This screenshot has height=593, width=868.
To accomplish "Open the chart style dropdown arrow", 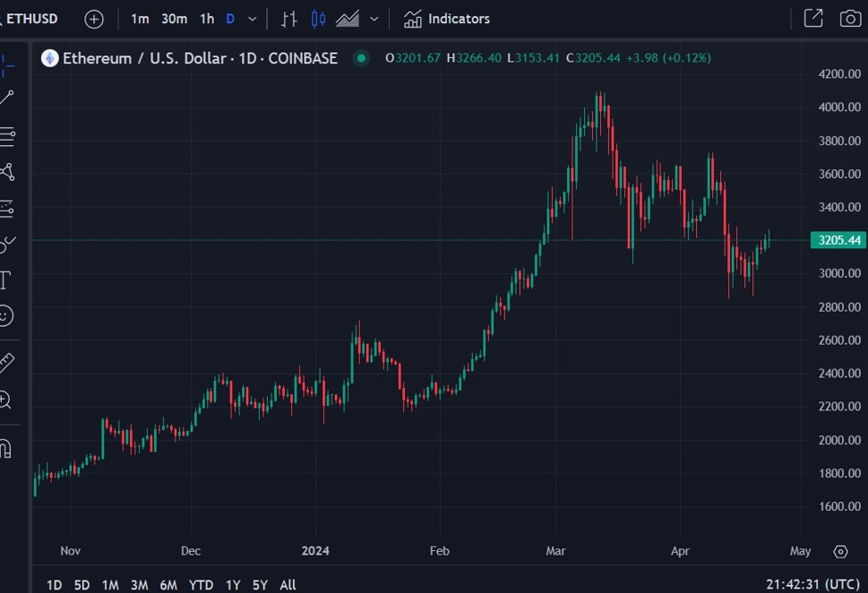I will coord(373,18).
